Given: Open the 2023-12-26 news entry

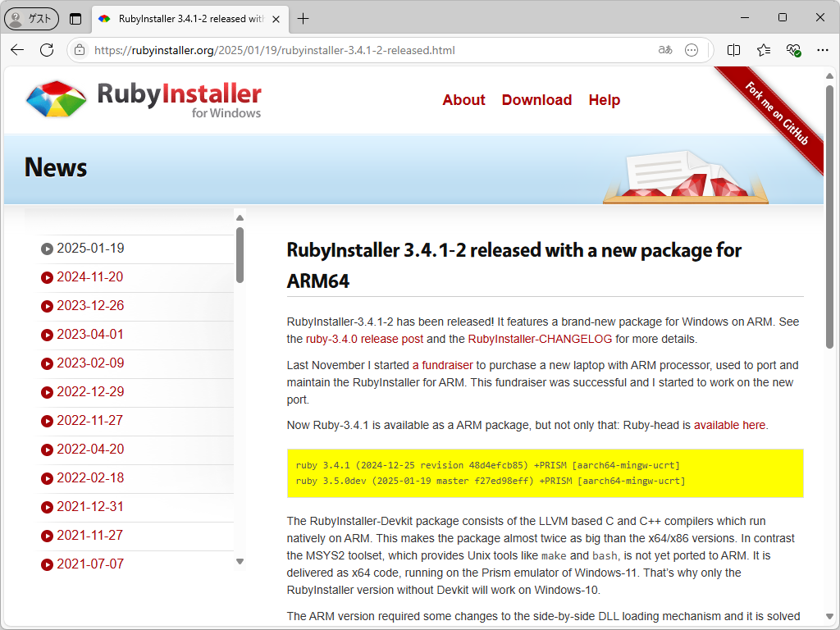Looking at the screenshot, I should click(x=90, y=305).
